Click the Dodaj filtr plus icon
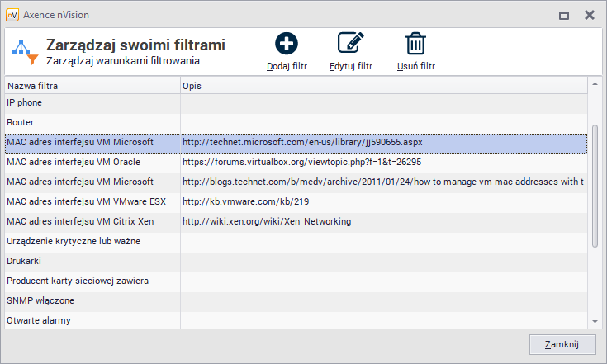The width and height of the screenshot is (607, 364). pos(287,45)
